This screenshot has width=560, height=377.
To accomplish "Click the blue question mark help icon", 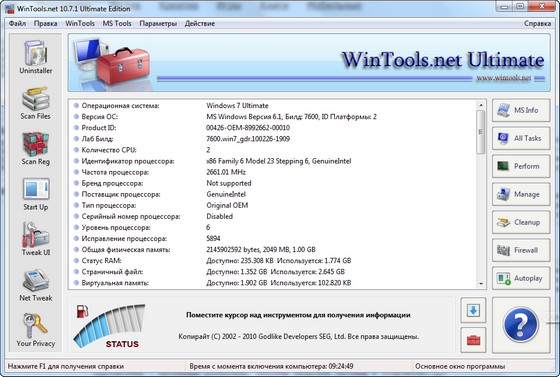I will [x=520, y=325].
